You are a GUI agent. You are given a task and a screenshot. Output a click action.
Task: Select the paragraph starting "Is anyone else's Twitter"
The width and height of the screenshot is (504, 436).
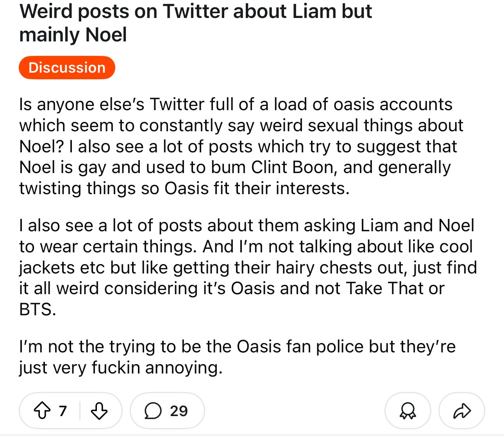[x=241, y=146]
